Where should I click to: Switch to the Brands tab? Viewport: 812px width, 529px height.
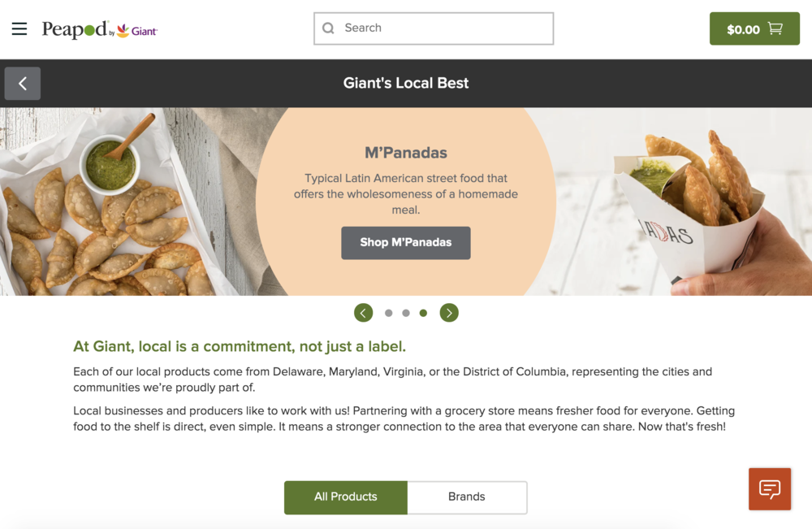[x=467, y=497]
